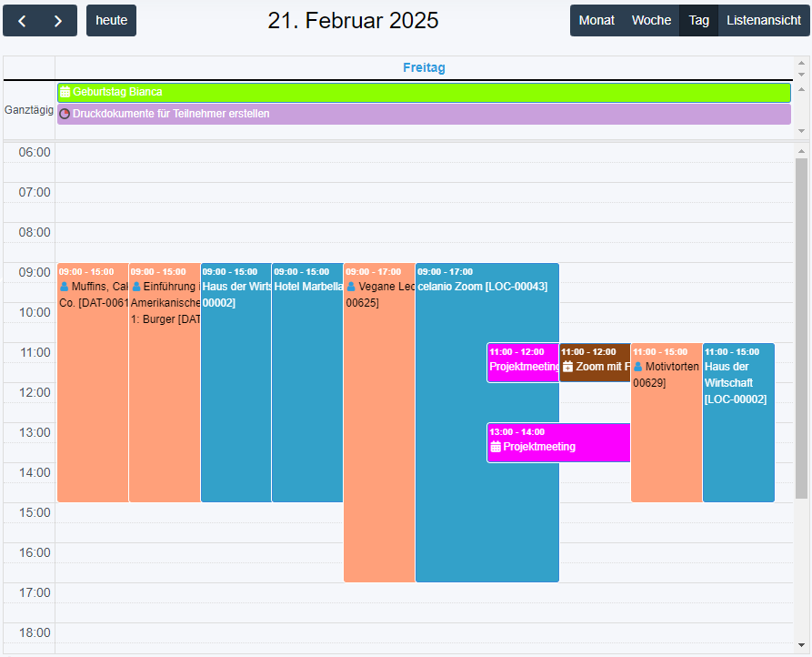Click the main calendar vertical scrollbar

[801, 328]
